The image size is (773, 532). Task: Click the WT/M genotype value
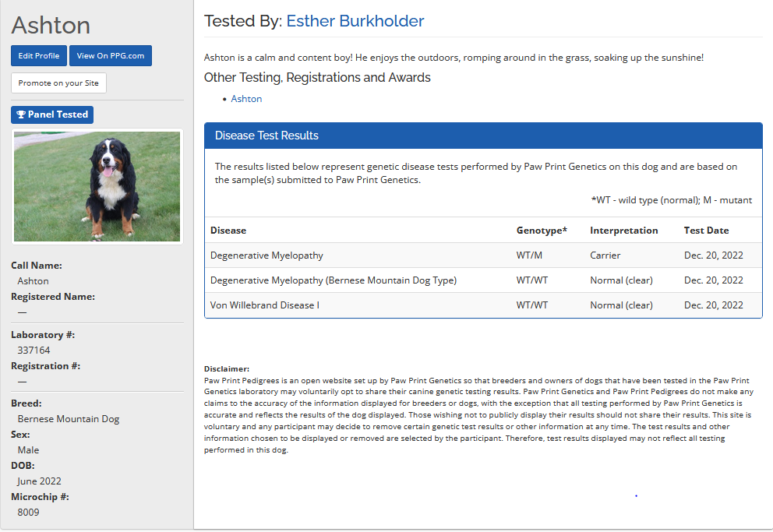tap(530, 255)
